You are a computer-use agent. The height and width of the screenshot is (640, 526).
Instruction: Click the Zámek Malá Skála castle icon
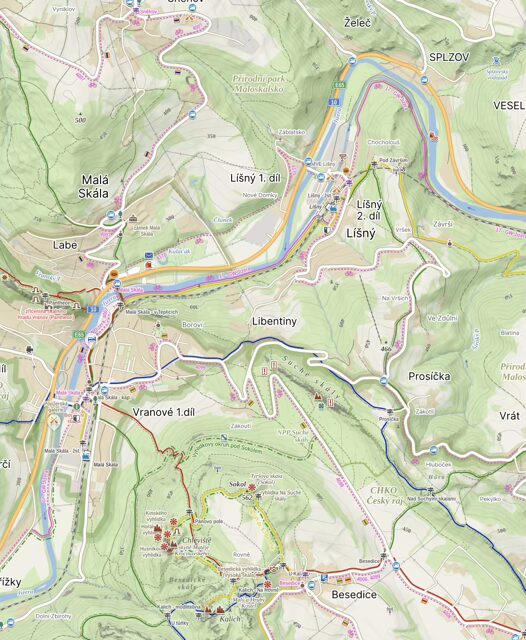tap(133, 219)
